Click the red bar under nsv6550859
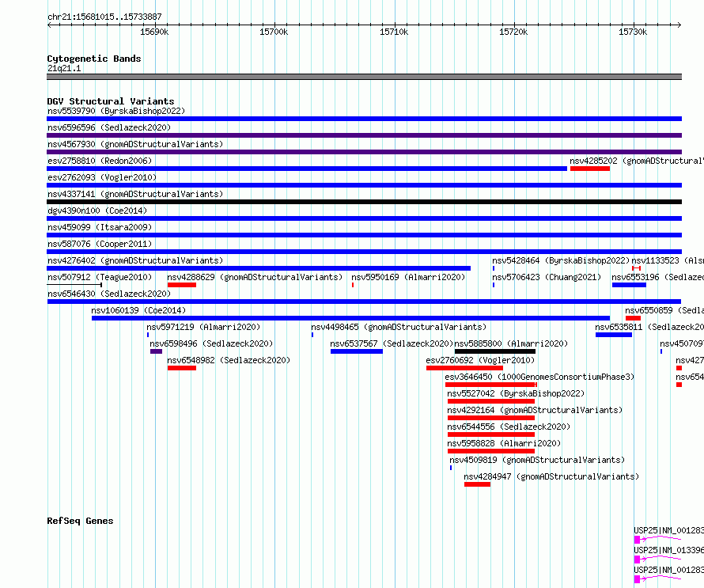Screen dimensions: 704x588 (x=633, y=318)
